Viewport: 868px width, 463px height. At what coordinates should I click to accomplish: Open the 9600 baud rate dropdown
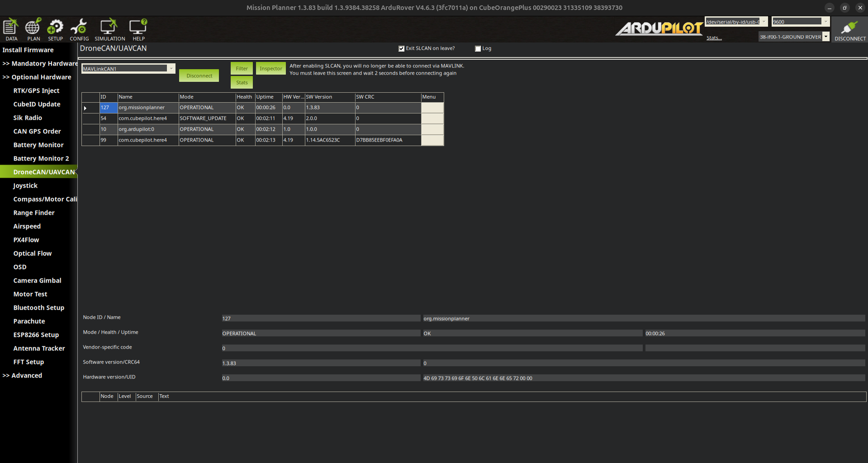(x=825, y=22)
